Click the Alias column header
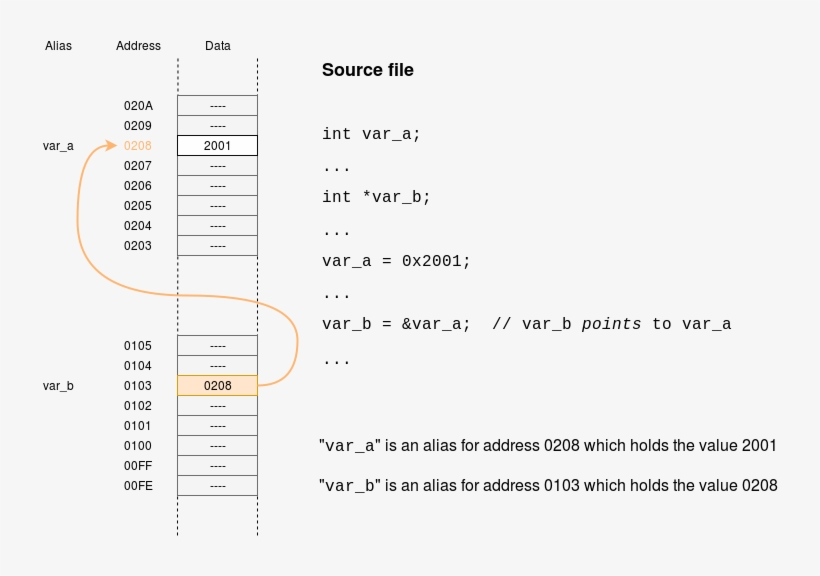 57,45
